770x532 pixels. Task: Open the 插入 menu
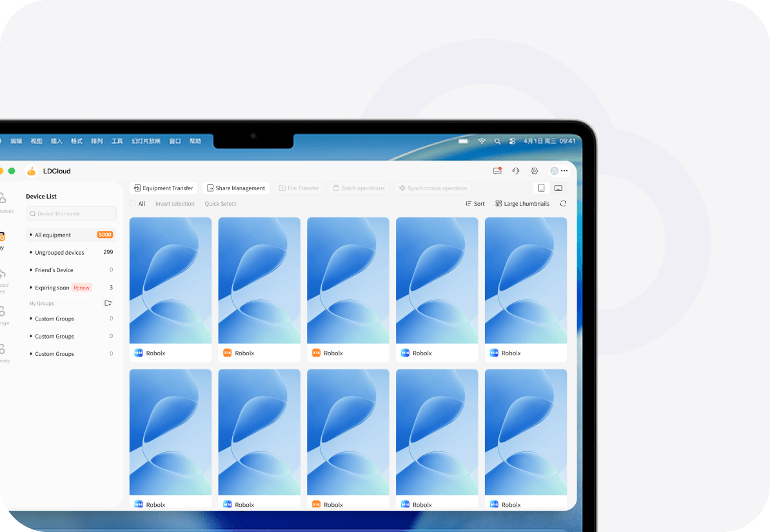click(x=57, y=141)
